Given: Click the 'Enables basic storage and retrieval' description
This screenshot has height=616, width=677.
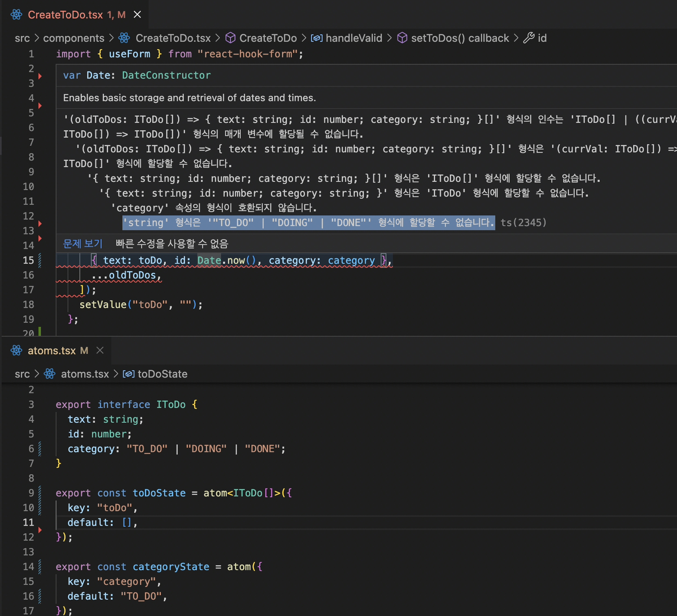Looking at the screenshot, I should pyautogui.click(x=190, y=98).
